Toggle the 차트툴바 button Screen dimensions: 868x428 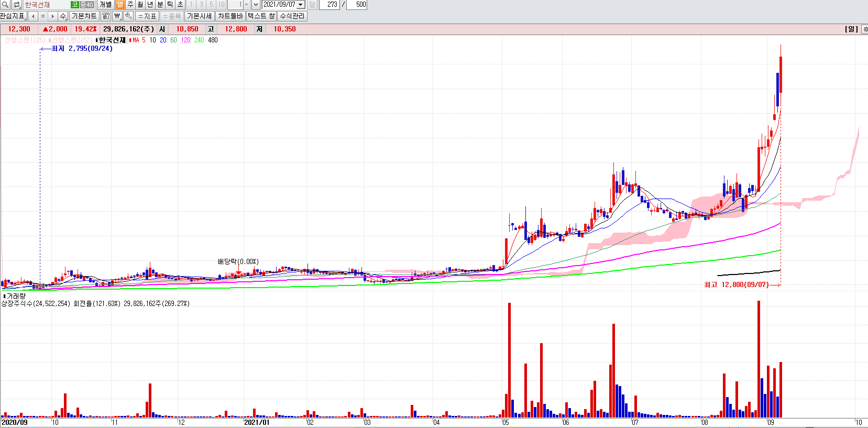click(x=230, y=16)
